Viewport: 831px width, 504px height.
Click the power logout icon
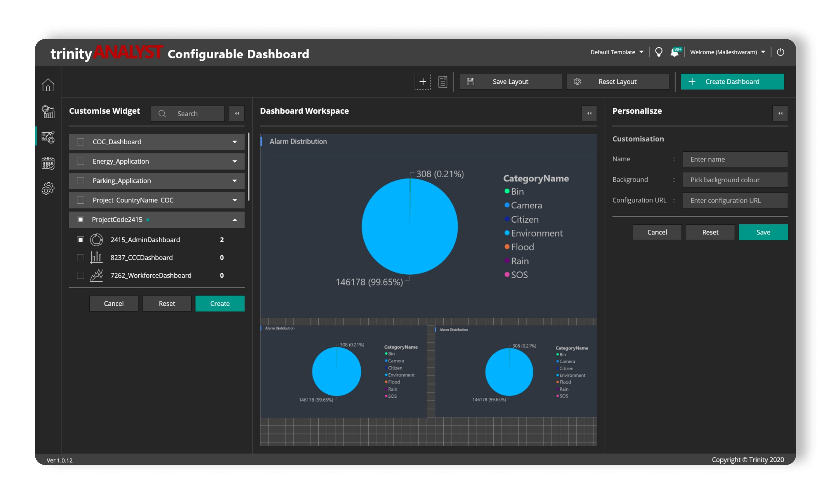pos(780,52)
